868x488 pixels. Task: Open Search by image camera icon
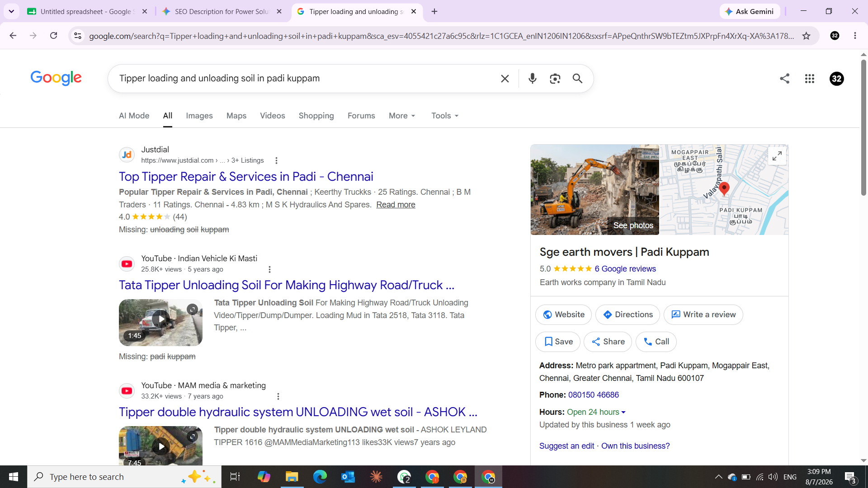555,79
